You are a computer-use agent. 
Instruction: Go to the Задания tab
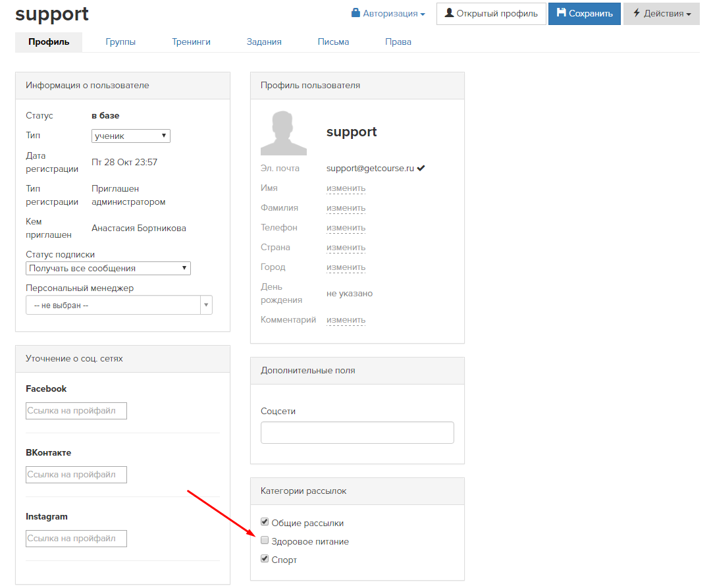click(264, 41)
